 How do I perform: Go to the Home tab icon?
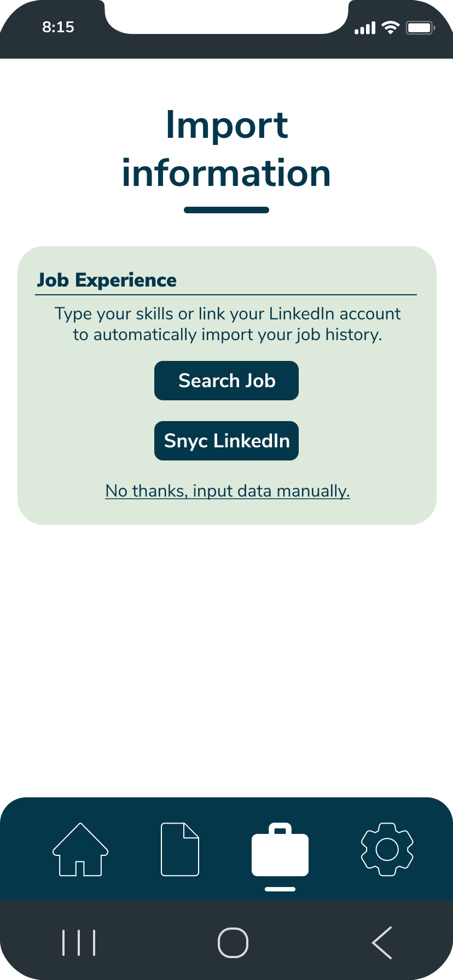(80, 850)
